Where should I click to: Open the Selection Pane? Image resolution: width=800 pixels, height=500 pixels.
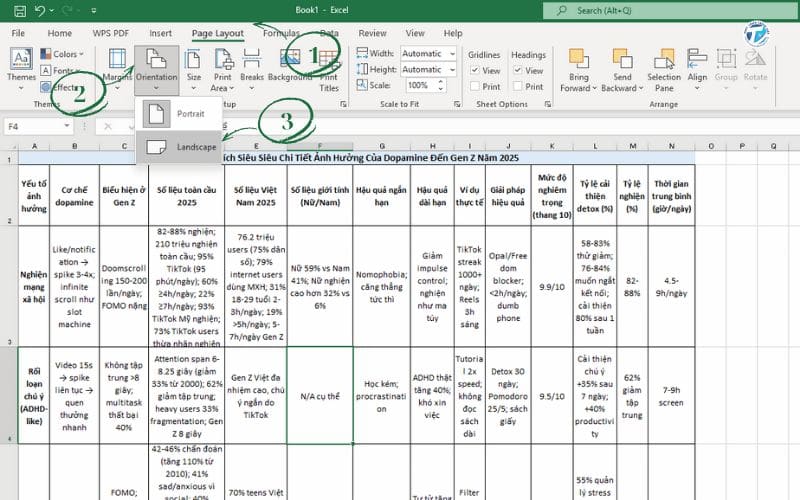click(663, 67)
